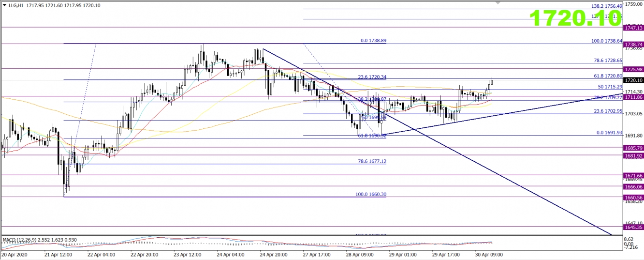Click the black 1720.10 current price tag
The height and width of the screenshot is (260, 644).
click(x=633, y=80)
